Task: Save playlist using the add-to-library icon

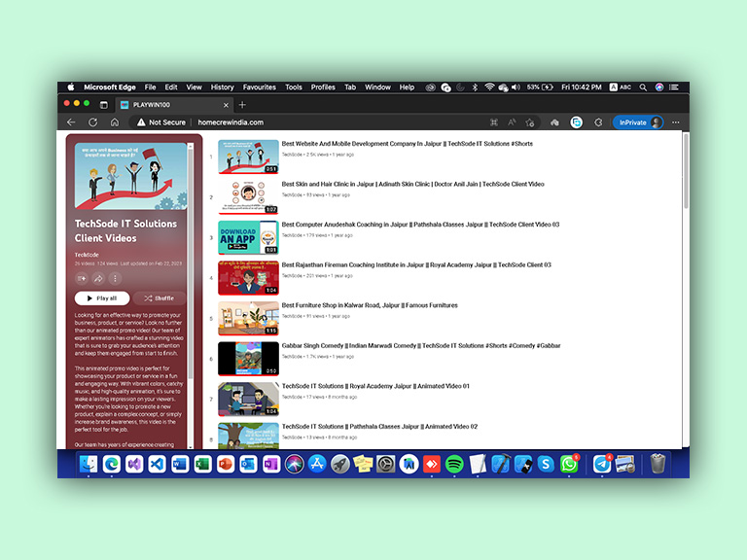Action: [x=82, y=278]
